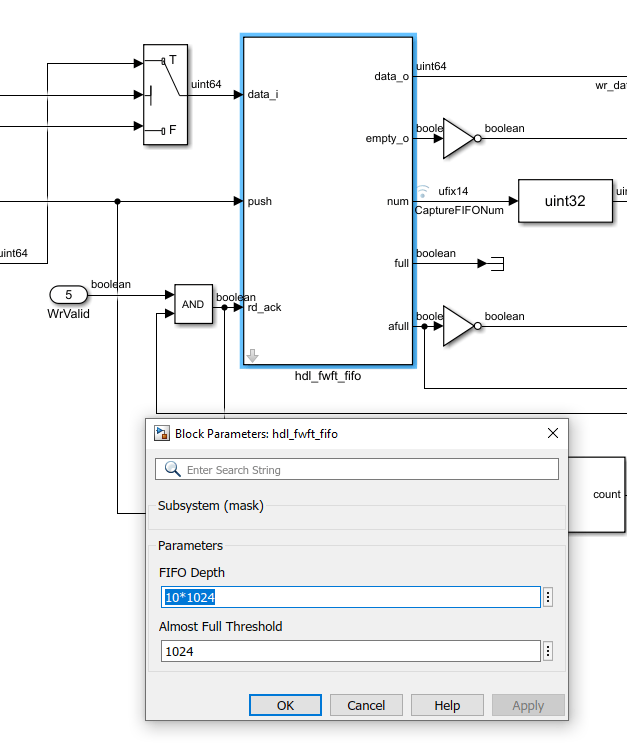Focus the Enter Search String box
Image resolution: width=627 pixels, height=747 pixels.
(x=357, y=469)
